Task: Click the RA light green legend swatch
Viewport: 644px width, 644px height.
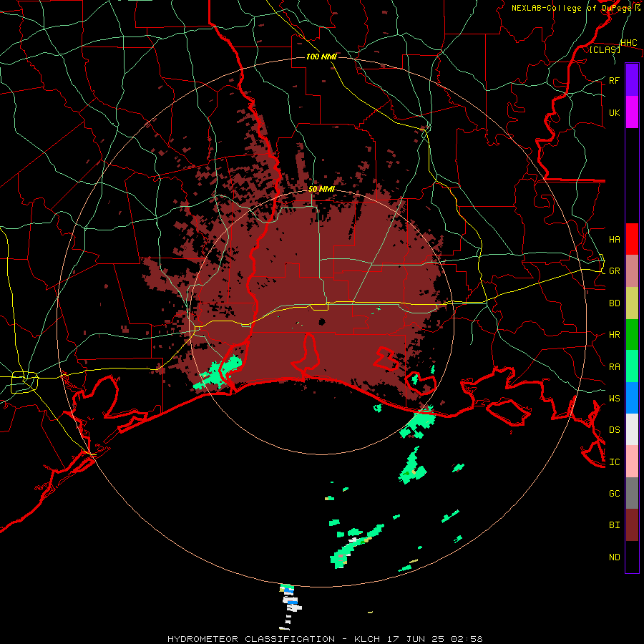Action: pyautogui.click(x=632, y=366)
